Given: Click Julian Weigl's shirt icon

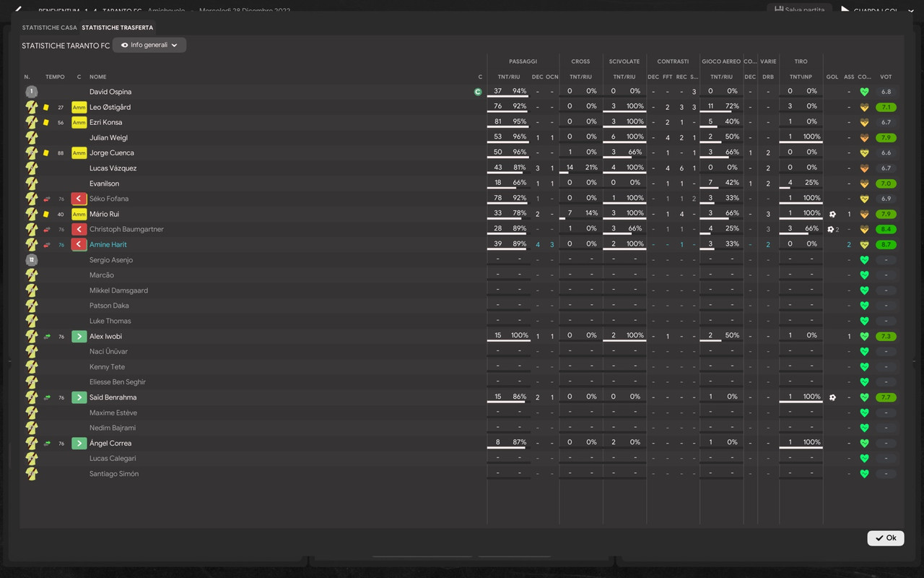Looking at the screenshot, I should 31,137.
